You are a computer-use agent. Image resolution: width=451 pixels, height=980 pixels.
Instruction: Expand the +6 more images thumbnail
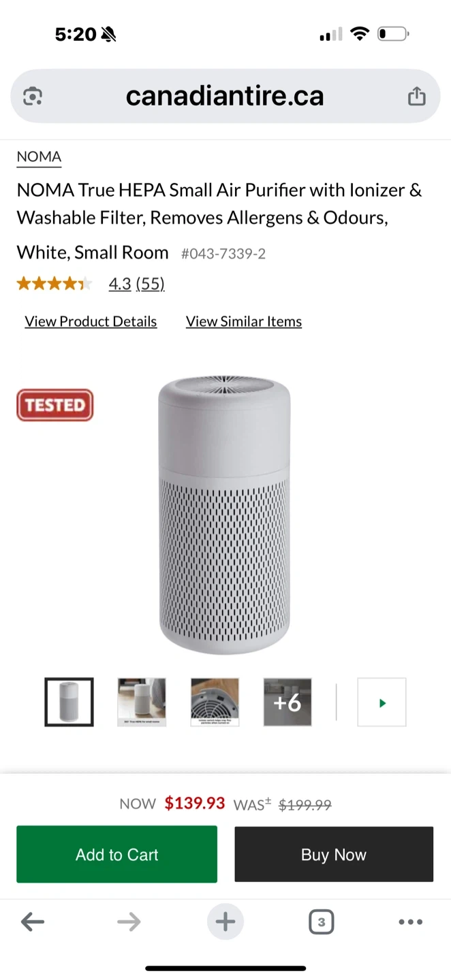[x=287, y=702]
